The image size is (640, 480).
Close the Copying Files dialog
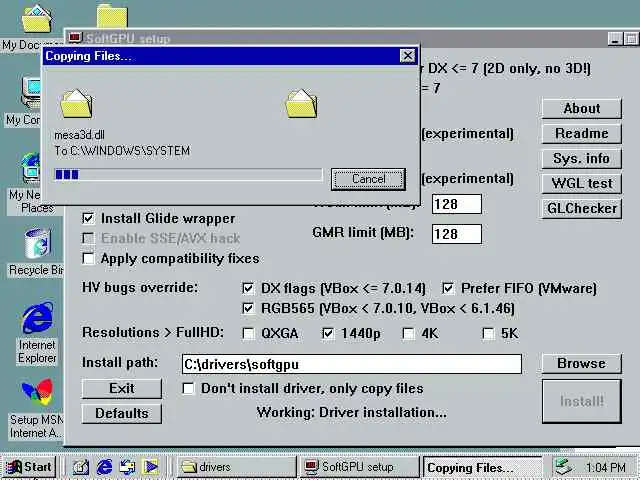point(407,56)
